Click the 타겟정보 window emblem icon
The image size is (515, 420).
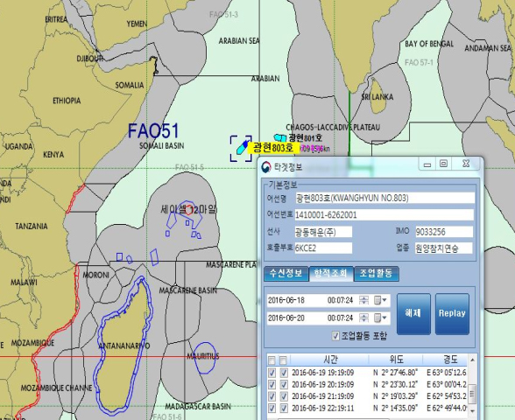(x=266, y=166)
